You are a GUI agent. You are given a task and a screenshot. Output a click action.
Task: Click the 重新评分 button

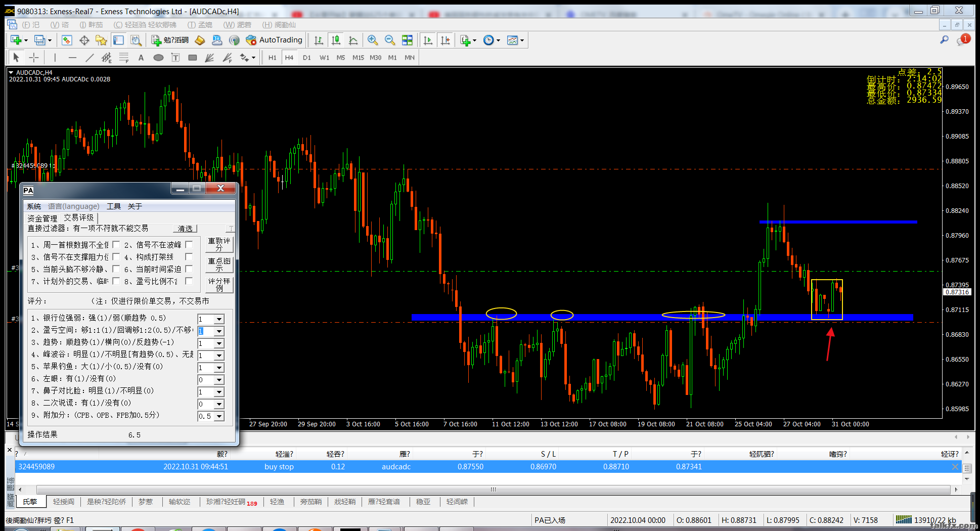click(219, 244)
